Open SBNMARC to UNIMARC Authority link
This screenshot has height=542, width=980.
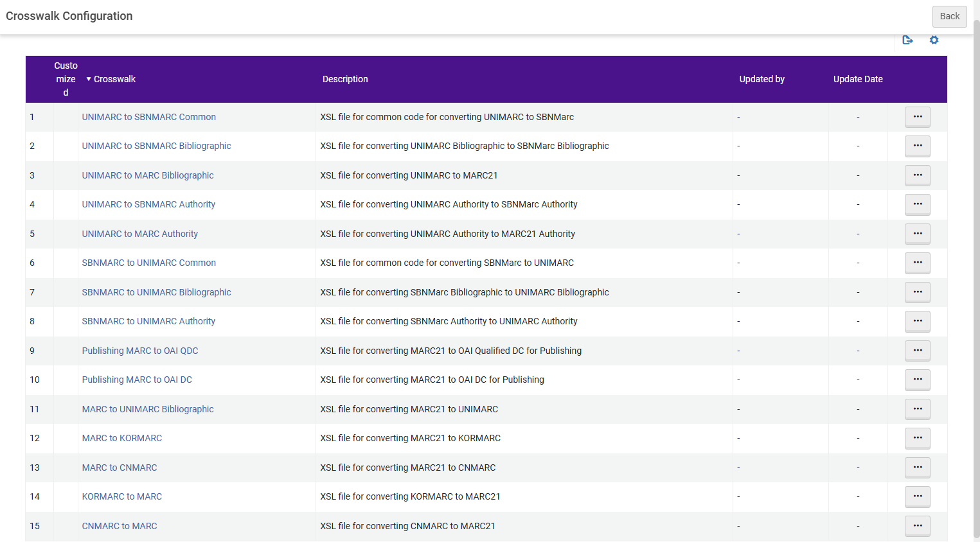[148, 321]
